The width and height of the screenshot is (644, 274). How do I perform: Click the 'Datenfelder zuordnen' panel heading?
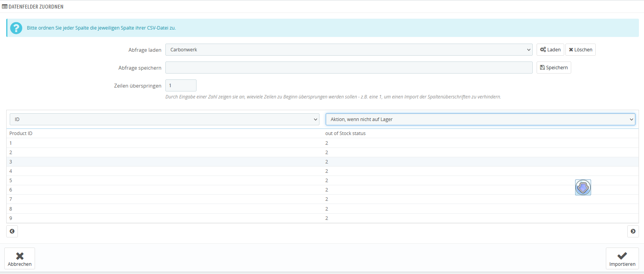36,7
